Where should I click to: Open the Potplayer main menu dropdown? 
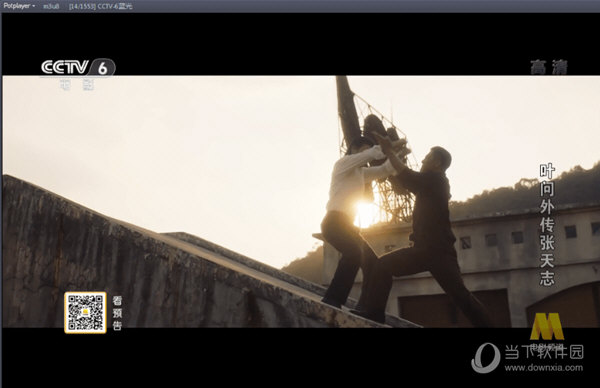(x=19, y=6)
